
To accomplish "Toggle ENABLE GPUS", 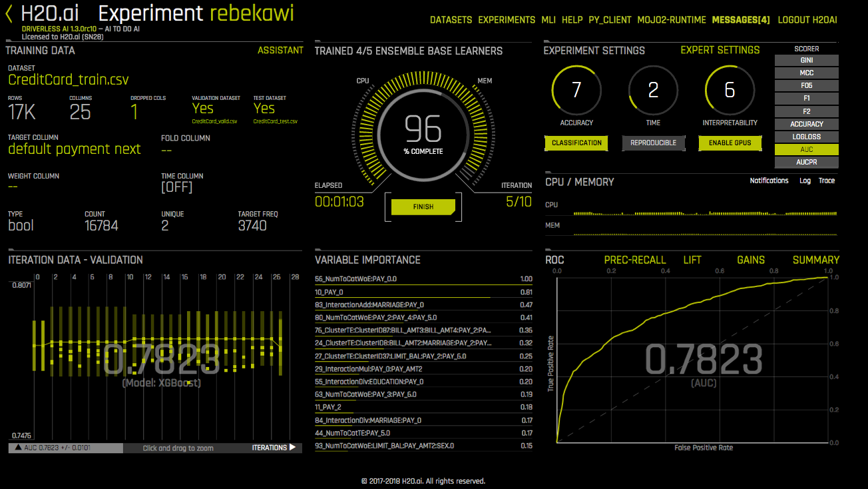I will pos(730,143).
